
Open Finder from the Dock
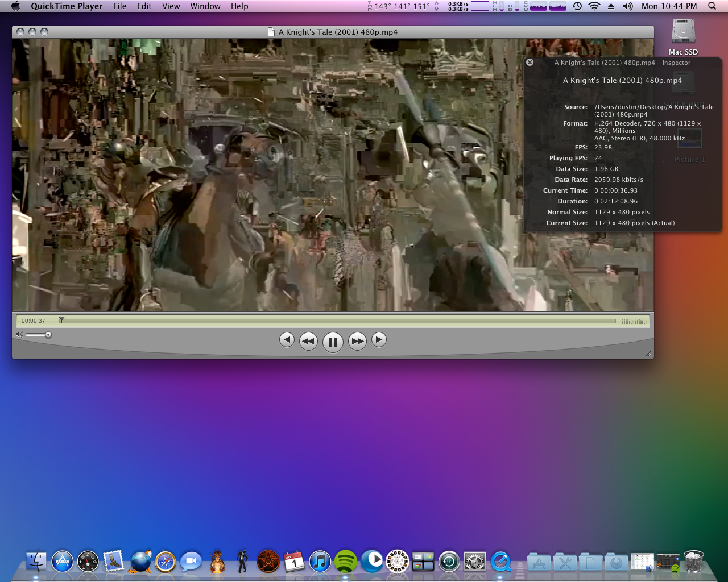pos(37,562)
